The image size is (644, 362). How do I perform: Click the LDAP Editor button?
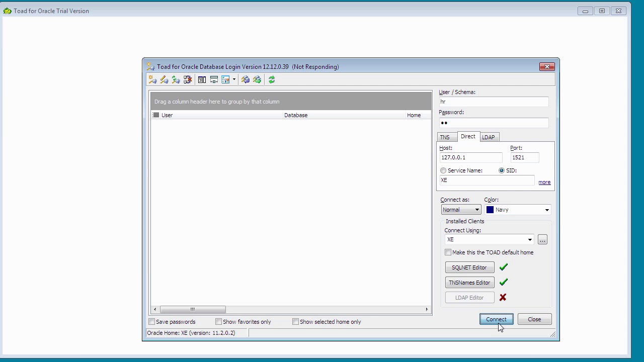[469, 298]
